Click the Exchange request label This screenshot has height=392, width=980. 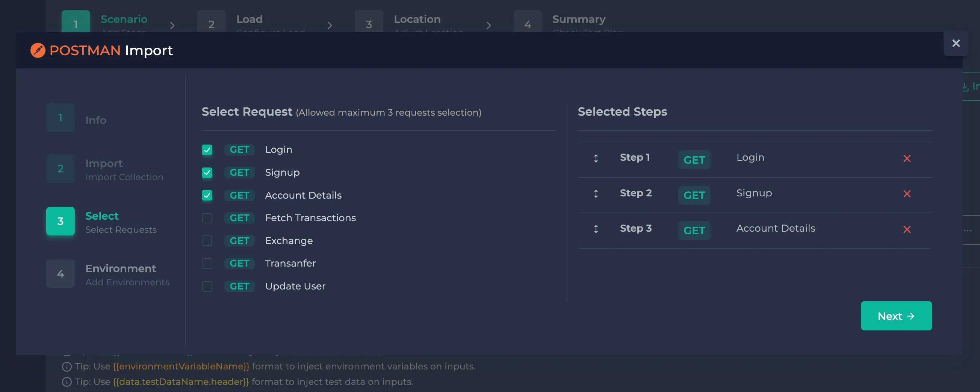pos(289,241)
